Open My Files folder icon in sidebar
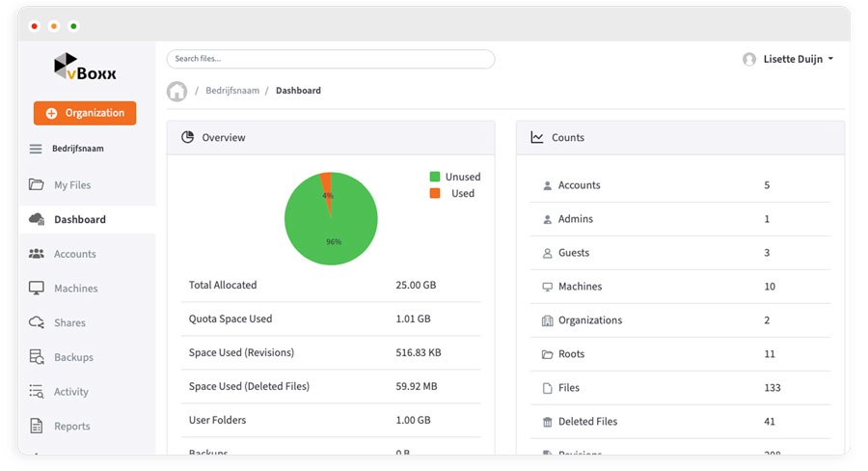 [37, 184]
